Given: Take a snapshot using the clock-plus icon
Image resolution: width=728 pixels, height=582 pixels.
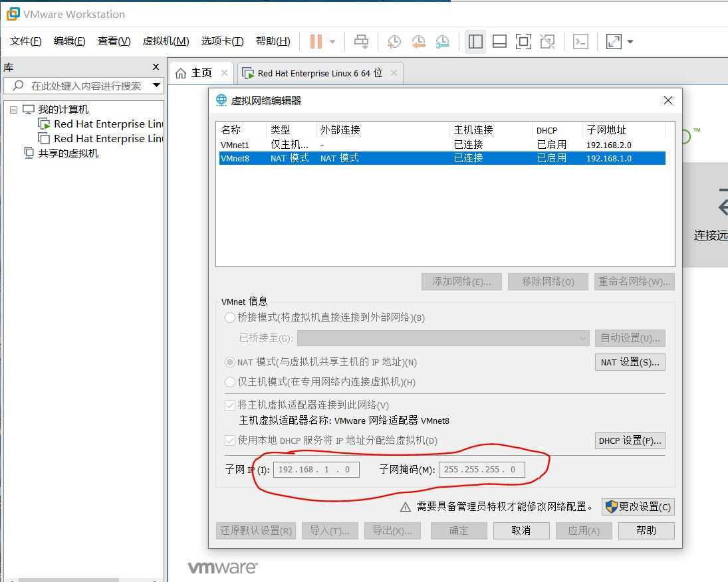Looking at the screenshot, I should 394,41.
